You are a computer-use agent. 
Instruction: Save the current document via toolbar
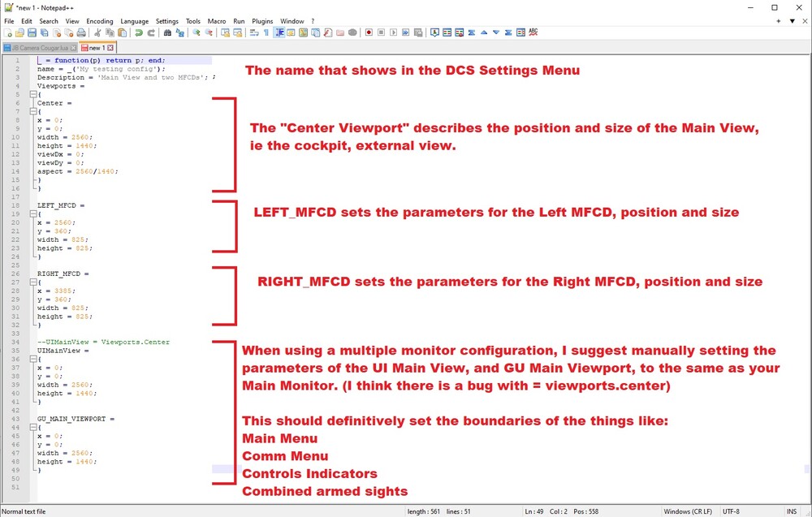click(x=32, y=32)
